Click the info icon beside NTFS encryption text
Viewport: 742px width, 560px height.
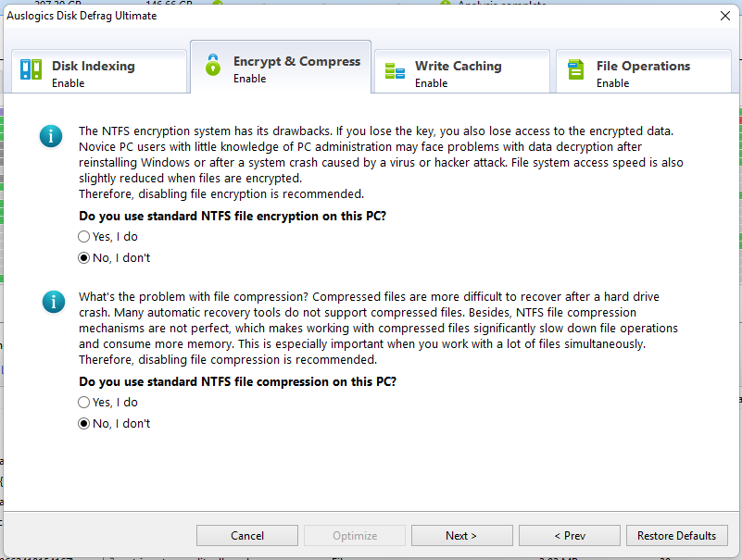click(51, 137)
